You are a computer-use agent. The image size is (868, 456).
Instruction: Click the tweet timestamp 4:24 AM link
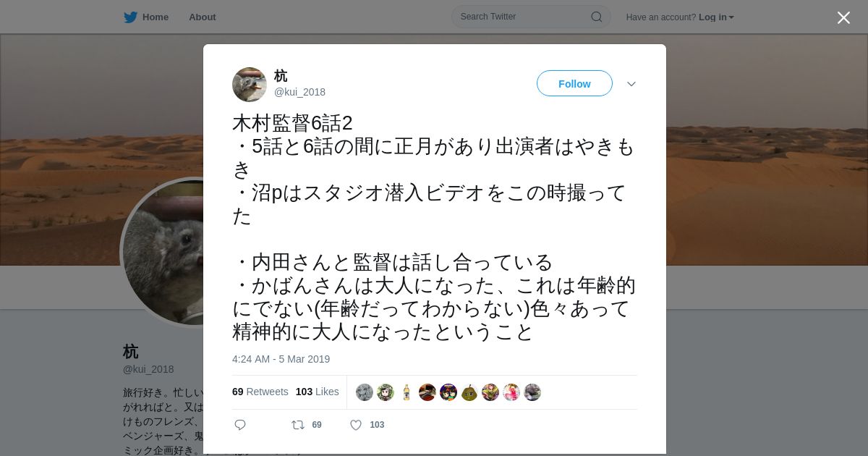281,359
